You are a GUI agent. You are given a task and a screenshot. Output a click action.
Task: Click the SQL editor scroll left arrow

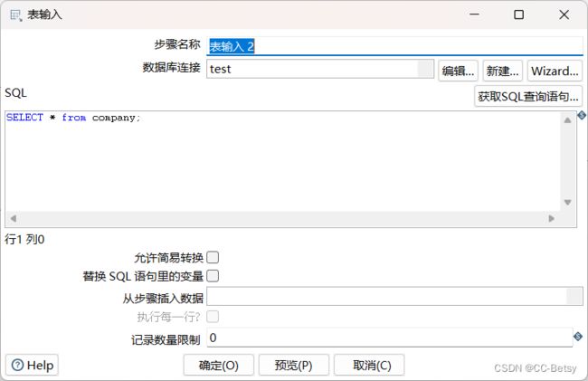[14, 218]
